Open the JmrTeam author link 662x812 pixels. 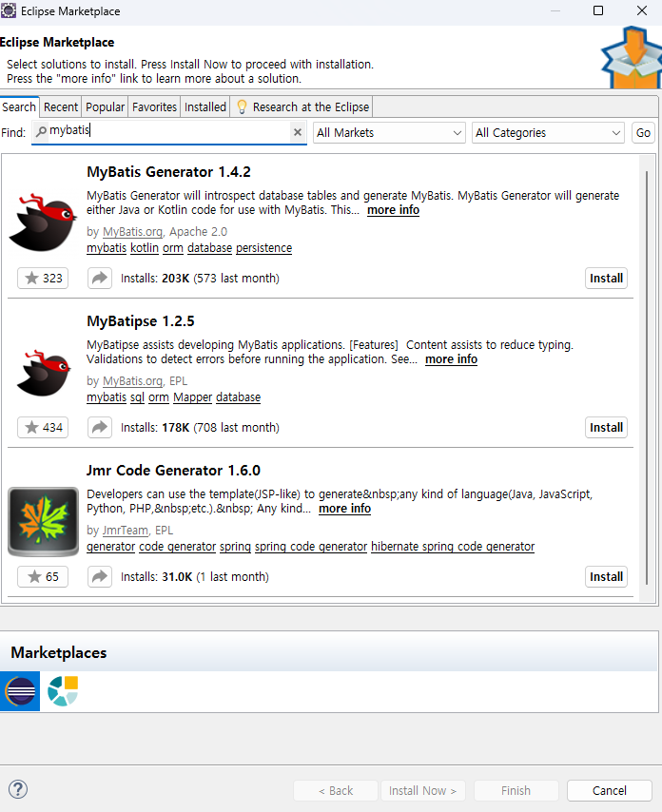pos(126,530)
